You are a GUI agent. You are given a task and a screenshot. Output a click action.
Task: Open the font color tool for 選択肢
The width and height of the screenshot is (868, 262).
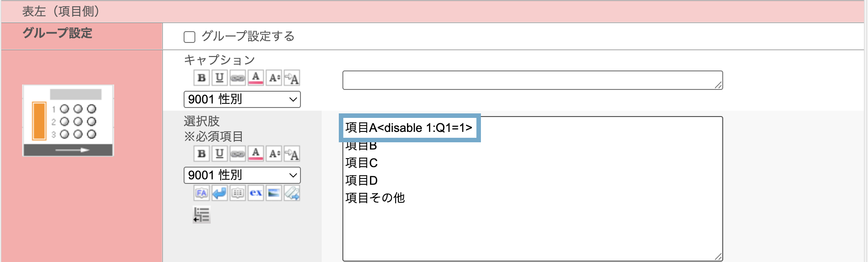(256, 154)
